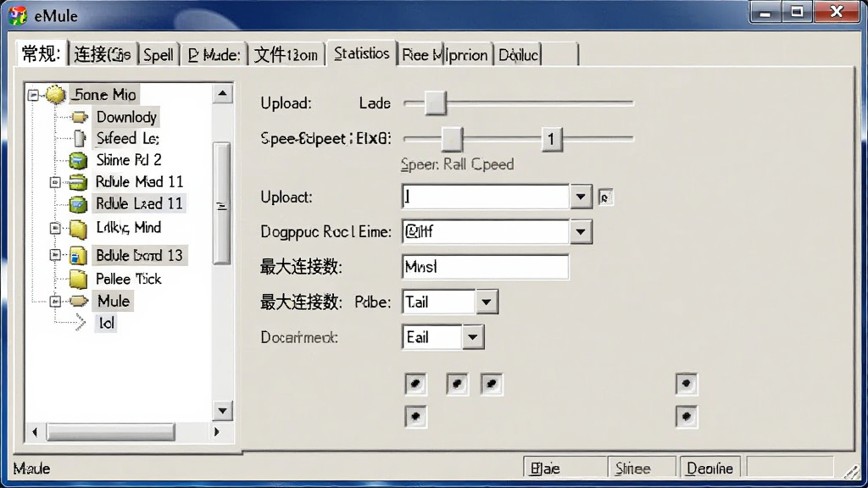Toggle the lower checkbox on the far right
Viewport: 868px width, 488px height.
click(687, 417)
